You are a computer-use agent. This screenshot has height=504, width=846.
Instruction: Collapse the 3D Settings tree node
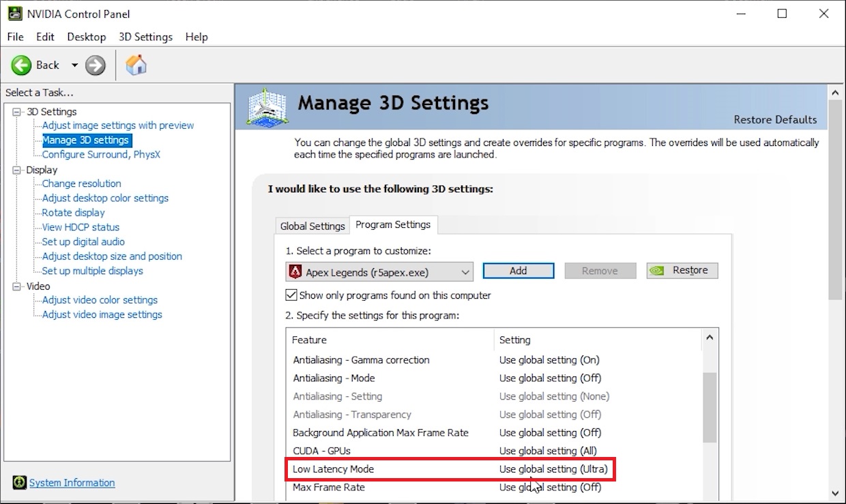(x=17, y=112)
